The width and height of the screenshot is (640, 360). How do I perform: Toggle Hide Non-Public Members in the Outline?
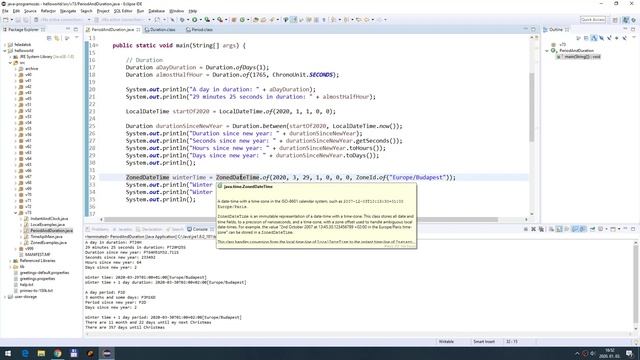point(617,38)
